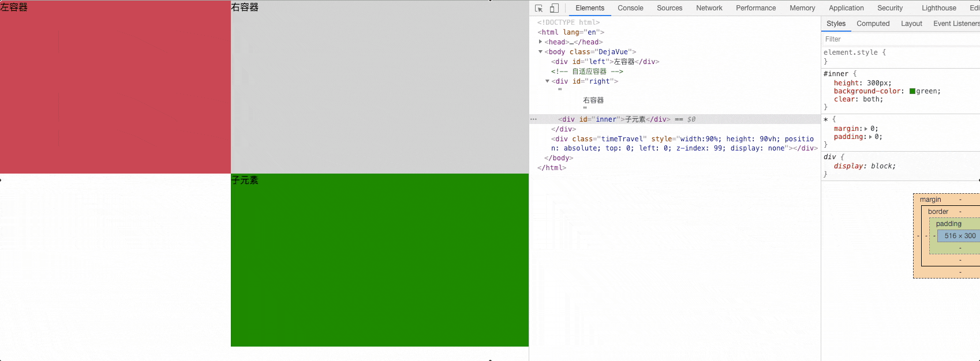Open the Network panel tab

(x=709, y=8)
